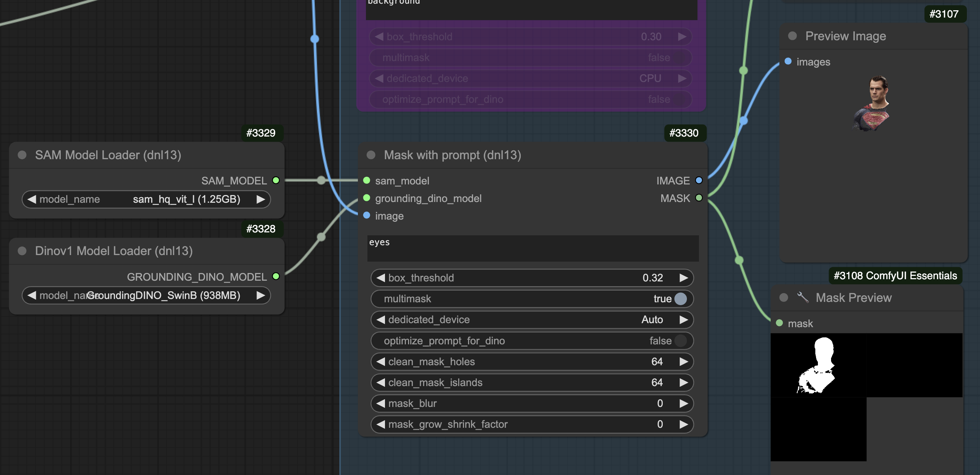This screenshot has height=475, width=980.
Task: Increase box_threshold 0.32 with right arrow
Action: pos(684,278)
